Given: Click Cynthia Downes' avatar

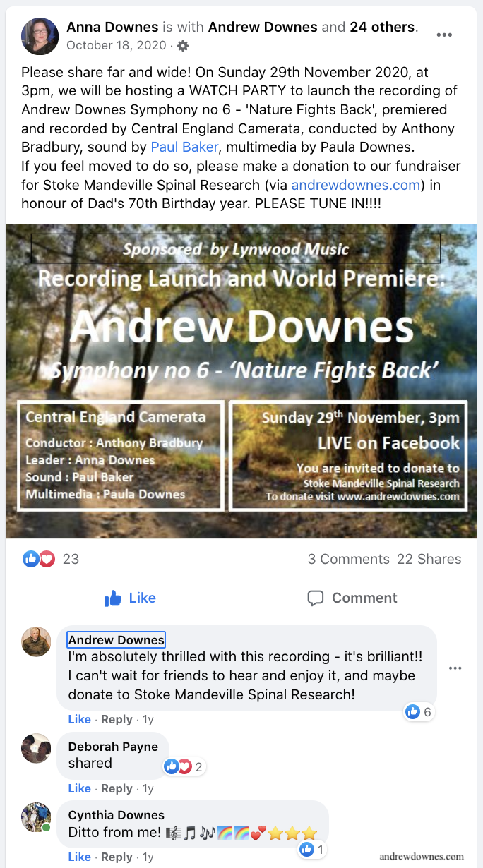Looking at the screenshot, I should coord(36,816).
